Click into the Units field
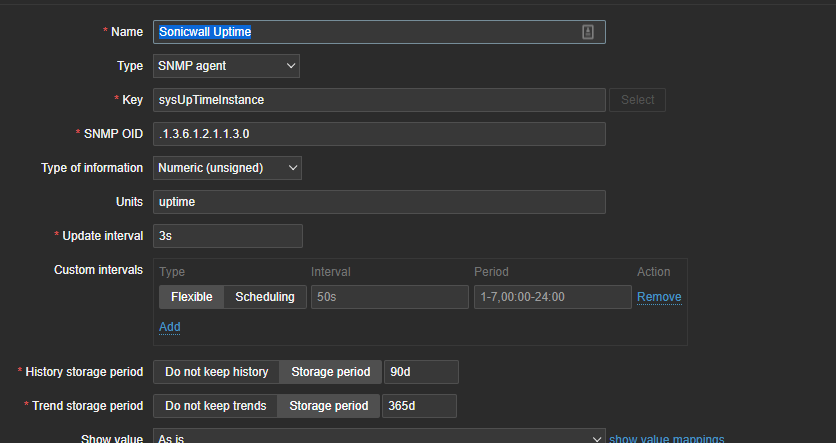 pyautogui.click(x=379, y=202)
